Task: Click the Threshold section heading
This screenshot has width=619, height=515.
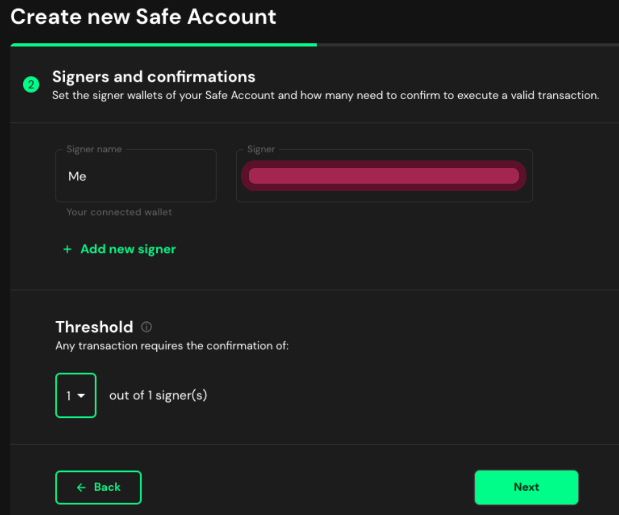Action: tap(94, 327)
